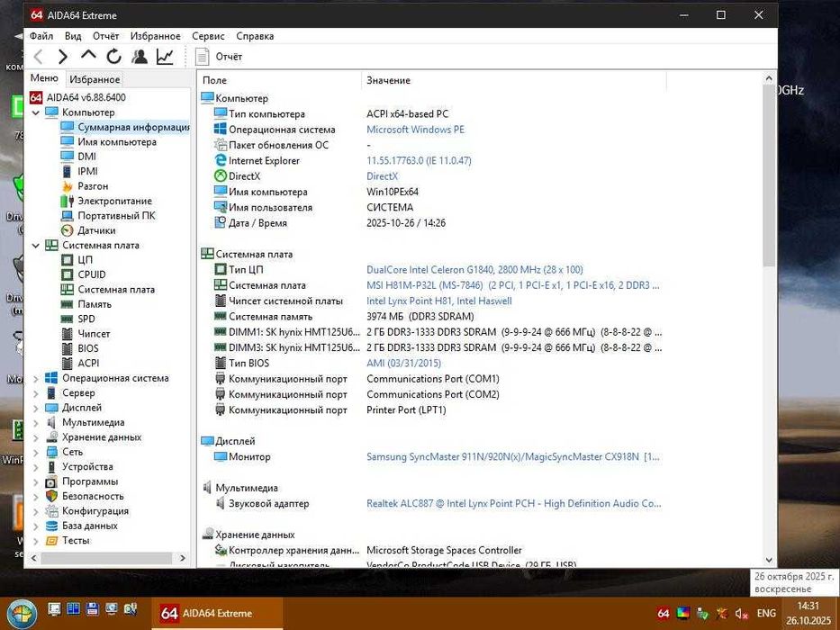Select the ACPI icon in the tree
The image size is (840, 630).
tap(67, 364)
